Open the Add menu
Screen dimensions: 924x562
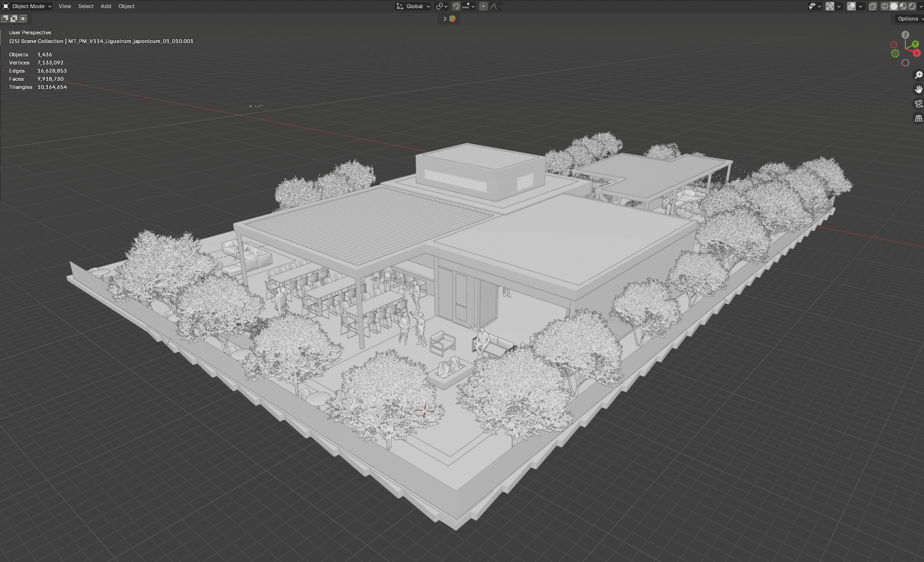(x=106, y=6)
